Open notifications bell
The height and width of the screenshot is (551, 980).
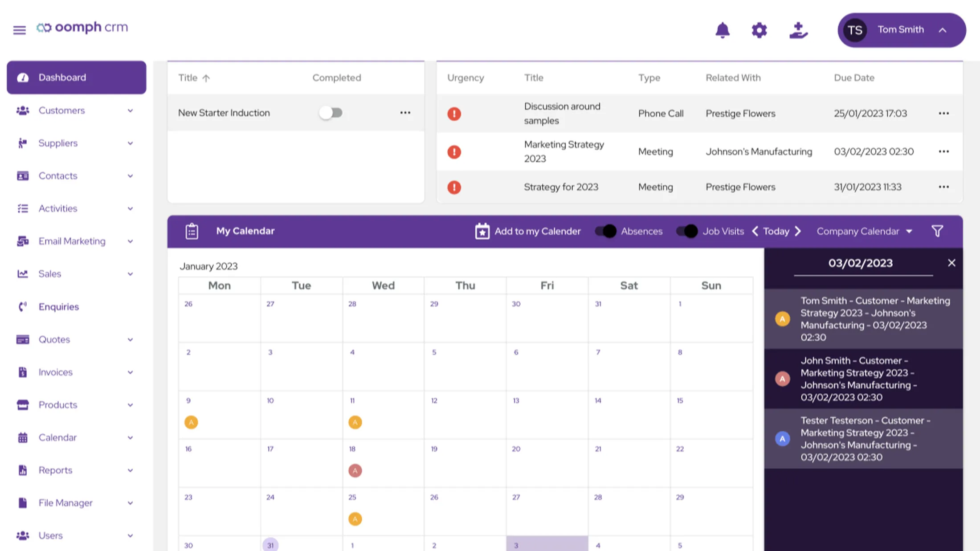(722, 30)
